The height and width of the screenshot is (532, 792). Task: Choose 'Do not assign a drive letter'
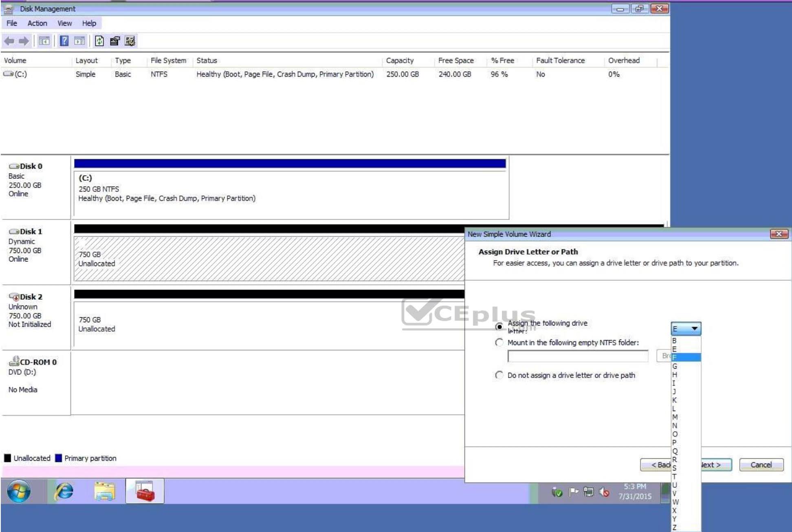pos(499,375)
